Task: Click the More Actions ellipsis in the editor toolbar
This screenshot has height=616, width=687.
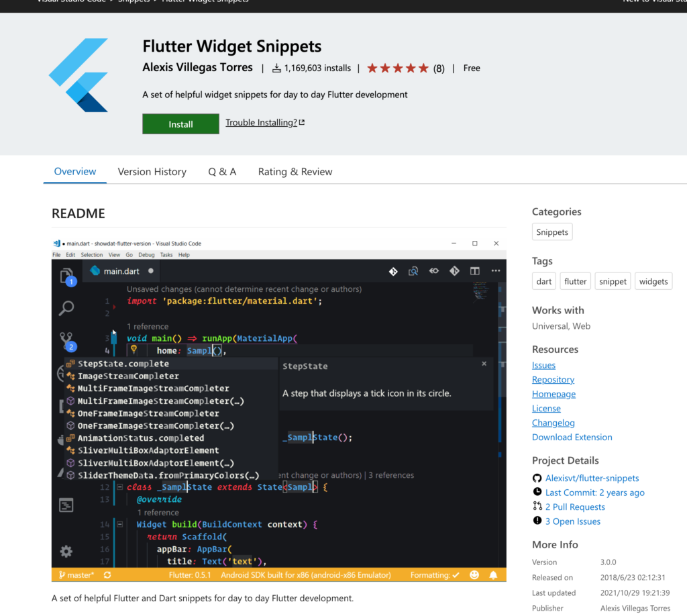Action: [x=496, y=271]
